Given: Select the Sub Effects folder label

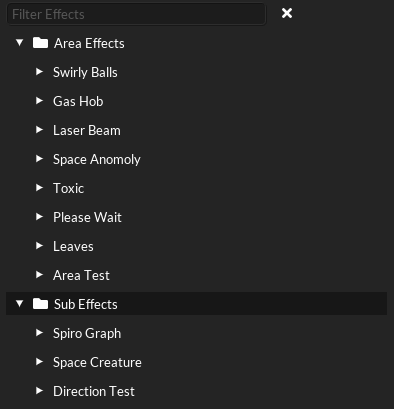Looking at the screenshot, I should pyautogui.click(x=86, y=304).
